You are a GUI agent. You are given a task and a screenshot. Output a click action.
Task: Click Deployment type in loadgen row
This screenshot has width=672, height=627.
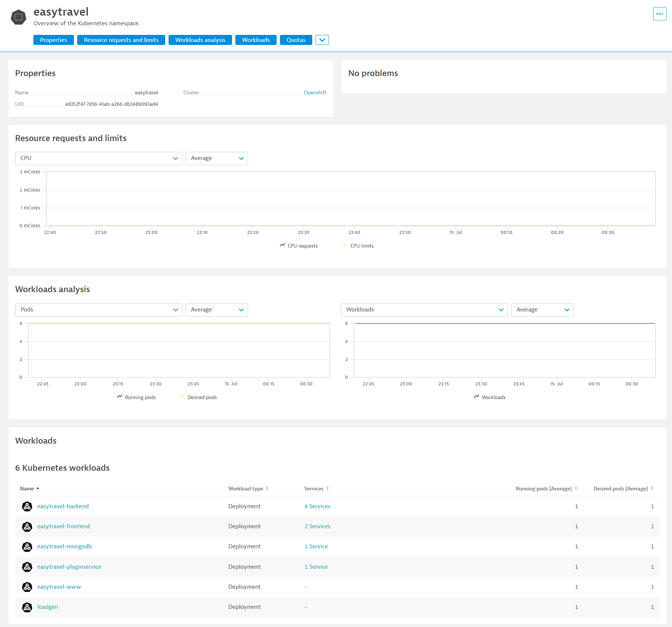point(244,607)
